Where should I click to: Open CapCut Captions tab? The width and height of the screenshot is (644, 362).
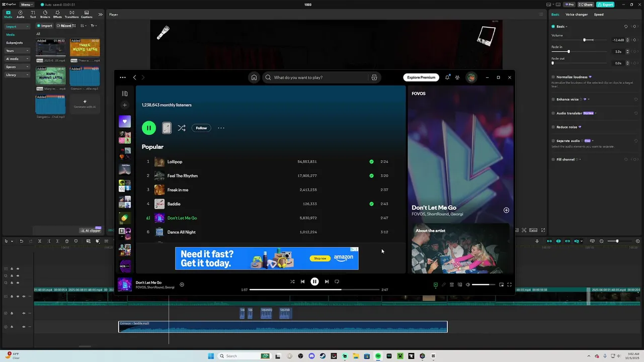(x=87, y=14)
